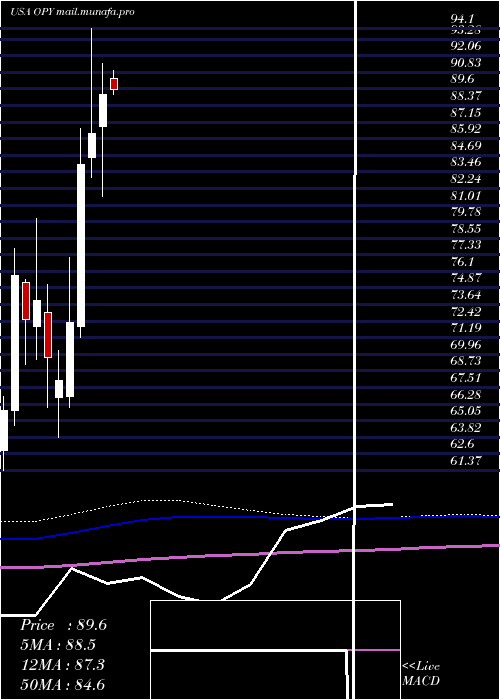
Task: Select the 85.92 price axis label
Action: (x=466, y=129)
